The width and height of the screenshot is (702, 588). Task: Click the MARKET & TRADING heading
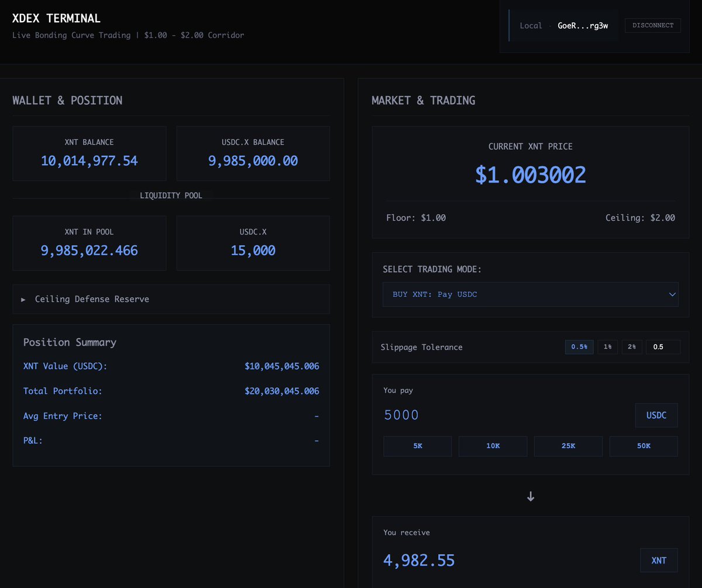424,100
